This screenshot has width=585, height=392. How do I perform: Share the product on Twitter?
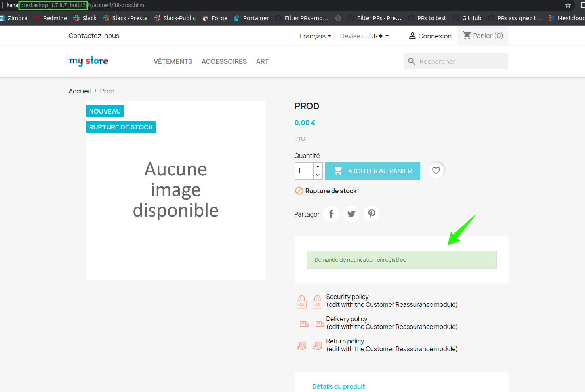point(351,213)
